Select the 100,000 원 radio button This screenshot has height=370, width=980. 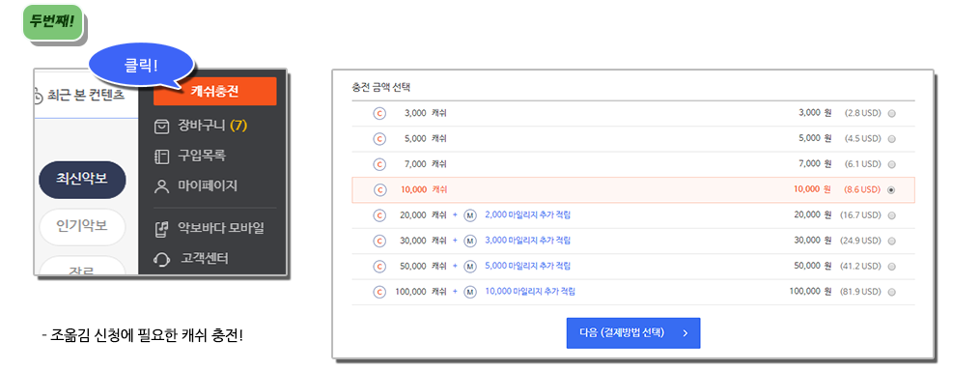point(891,292)
